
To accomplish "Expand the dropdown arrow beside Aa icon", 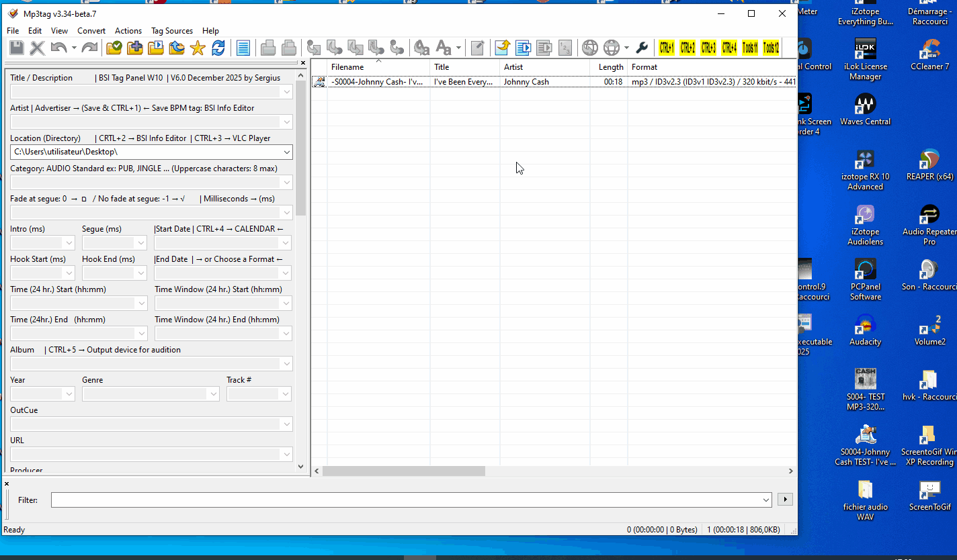I will click(x=459, y=48).
